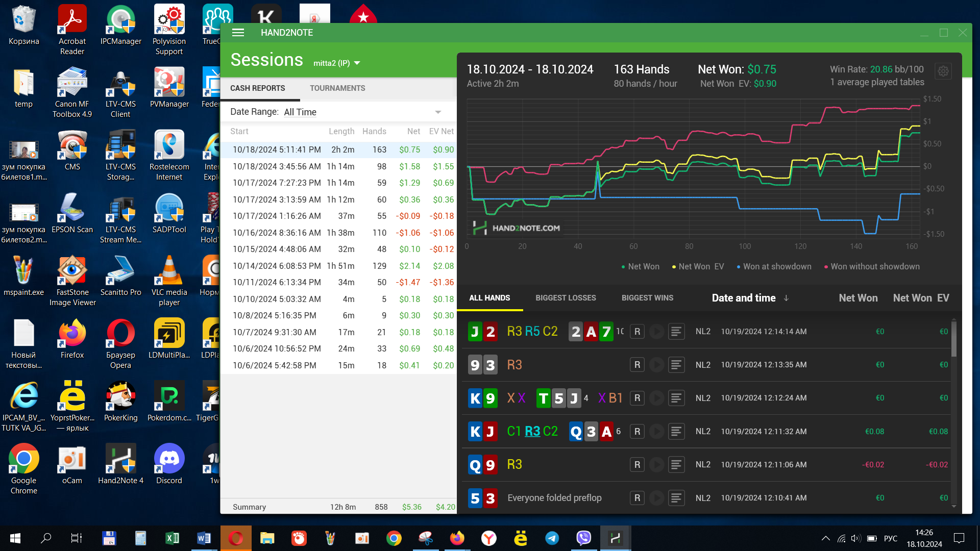980x551 pixels.
Task: Toggle Net Won EV legend series
Action: point(698,266)
